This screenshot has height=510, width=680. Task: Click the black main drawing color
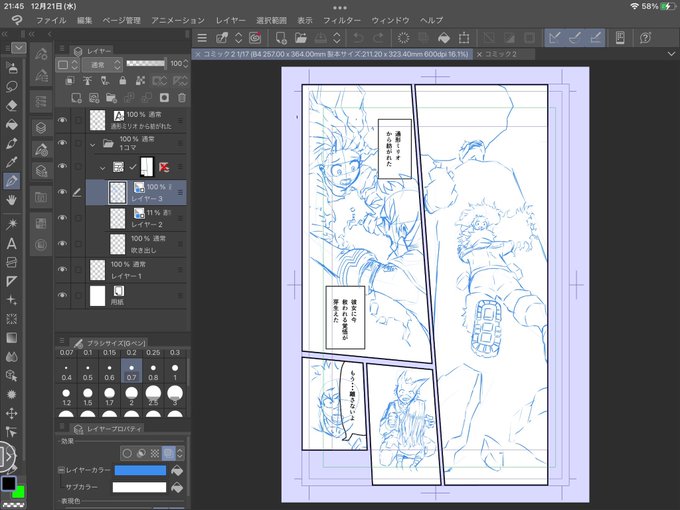[9, 483]
